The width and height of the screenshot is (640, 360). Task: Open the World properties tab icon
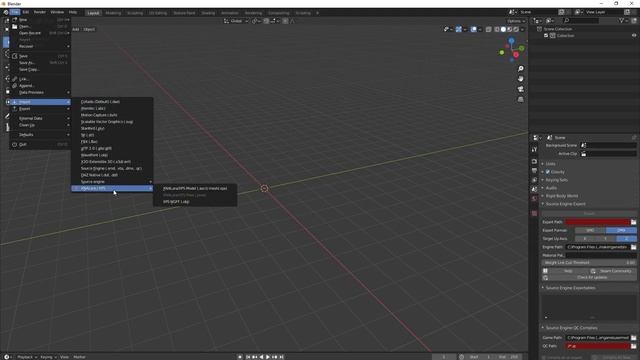click(534, 198)
